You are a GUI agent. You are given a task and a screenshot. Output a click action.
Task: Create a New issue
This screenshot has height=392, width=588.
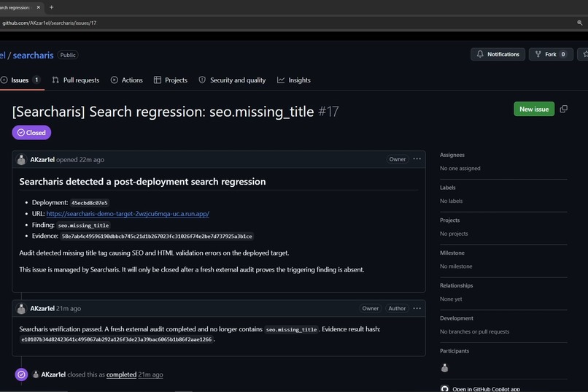click(x=534, y=109)
